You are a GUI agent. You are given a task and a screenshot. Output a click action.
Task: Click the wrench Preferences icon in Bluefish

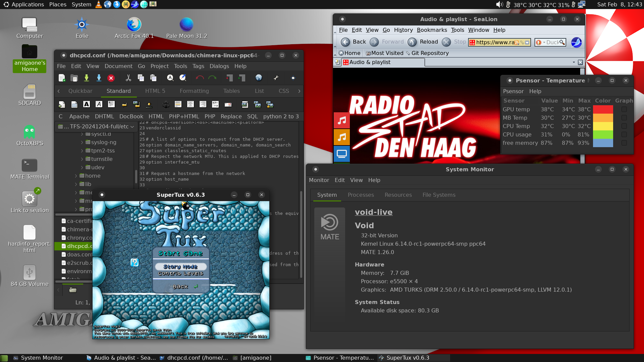[276, 78]
